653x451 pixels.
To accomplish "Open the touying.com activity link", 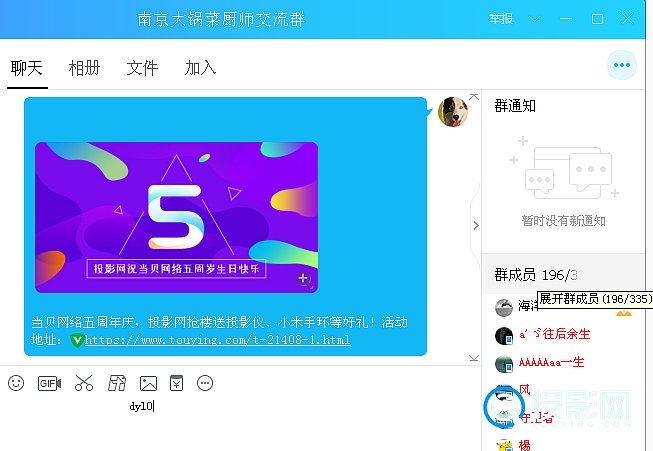I will tap(217, 340).
